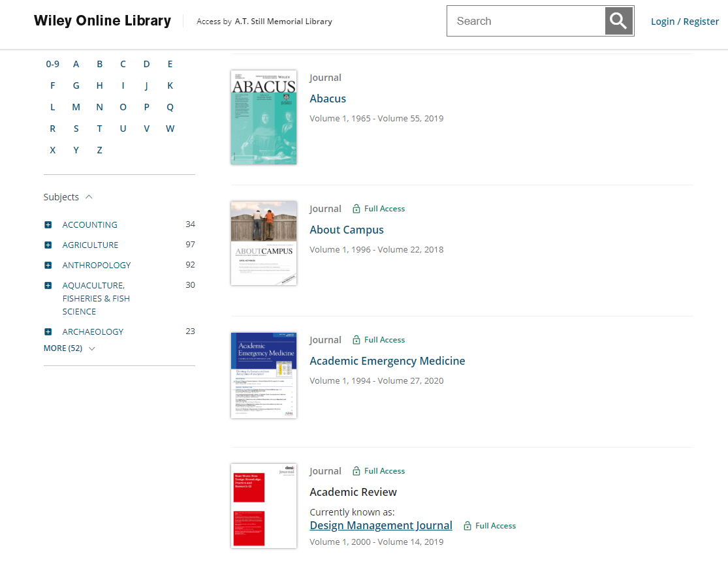Expand the AGRICULTURE subject via its plus icon
This screenshot has width=728, height=567.
pyautogui.click(x=48, y=244)
